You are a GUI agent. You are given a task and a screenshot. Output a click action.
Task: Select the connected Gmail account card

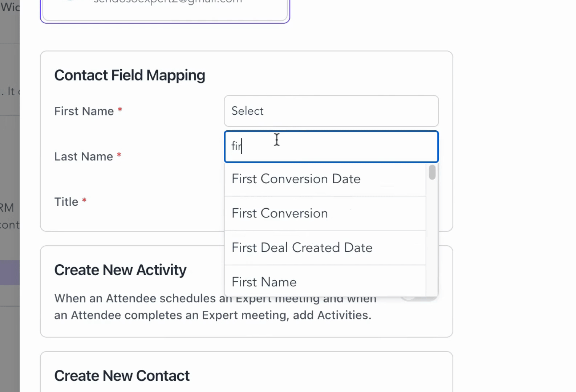coord(165,11)
